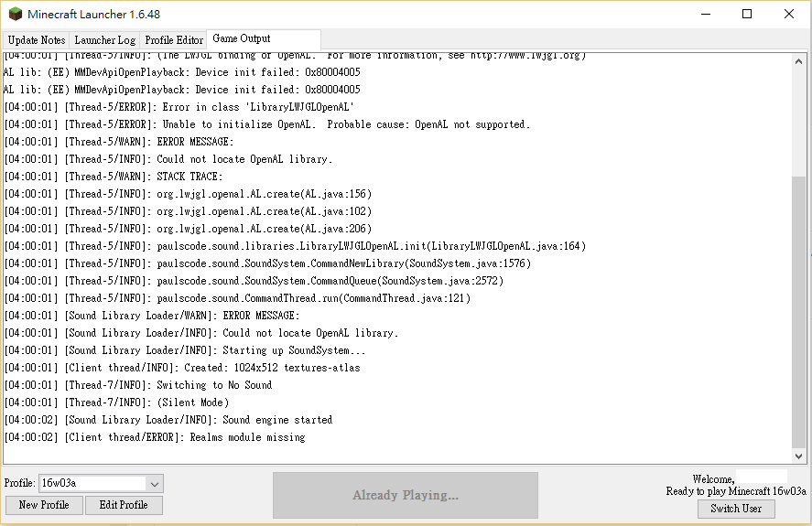Click the 'Ready to play Minecraft 16w03a' text
Image resolution: width=812 pixels, height=526 pixels.
(736, 491)
